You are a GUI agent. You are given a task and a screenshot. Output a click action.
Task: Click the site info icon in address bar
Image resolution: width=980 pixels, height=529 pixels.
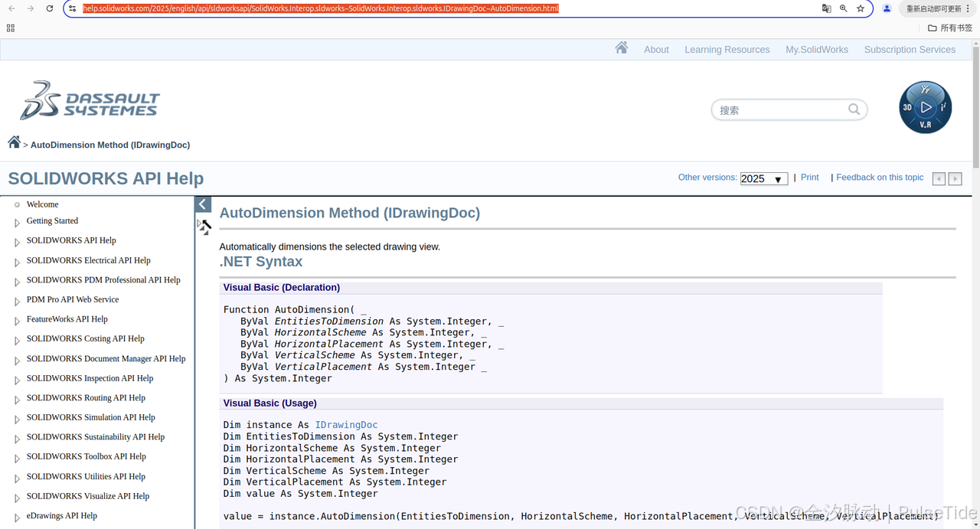pyautogui.click(x=73, y=8)
